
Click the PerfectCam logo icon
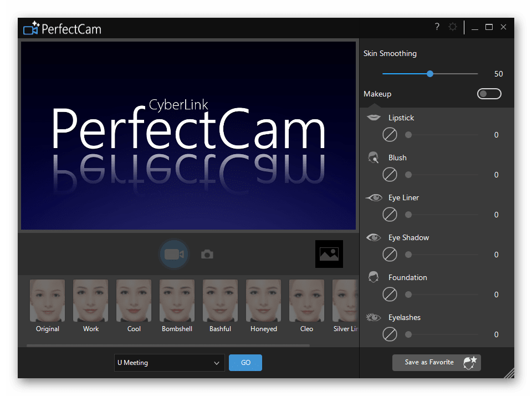tap(31, 28)
